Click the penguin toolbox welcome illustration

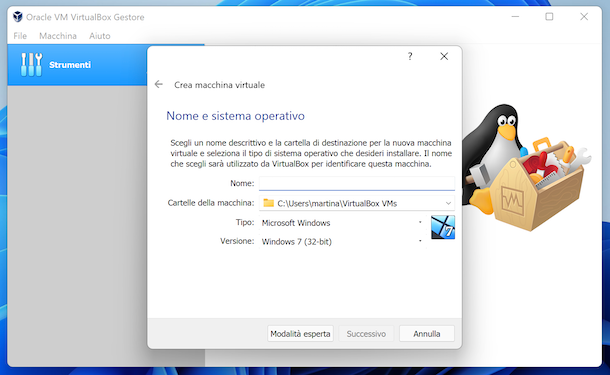pos(526,167)
